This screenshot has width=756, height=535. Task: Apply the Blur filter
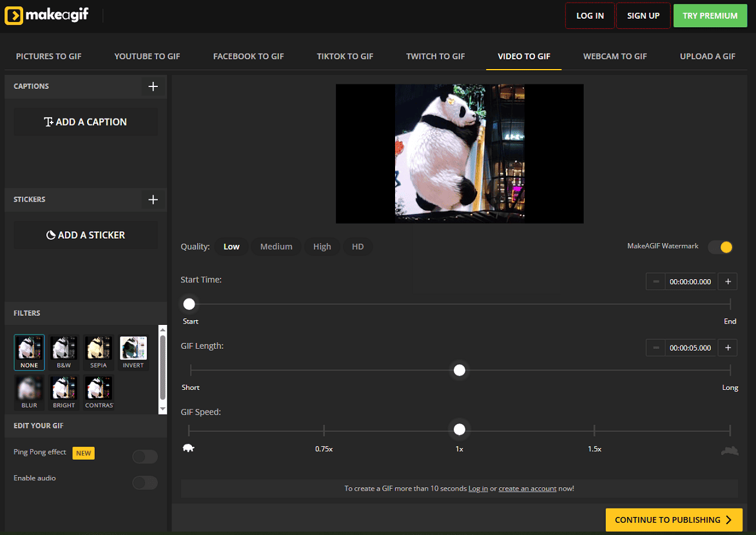[30, 392]
